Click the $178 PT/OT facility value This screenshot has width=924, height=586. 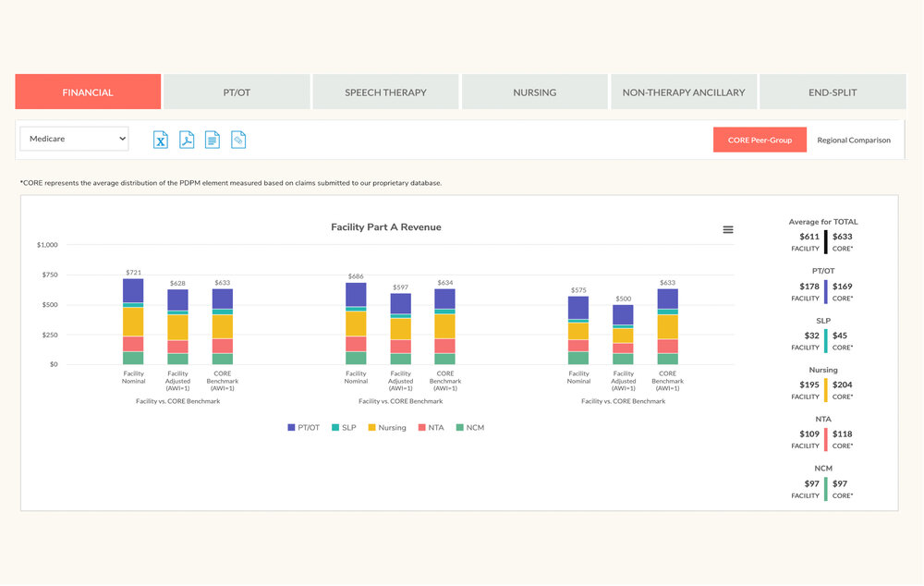tap(809, 286)
